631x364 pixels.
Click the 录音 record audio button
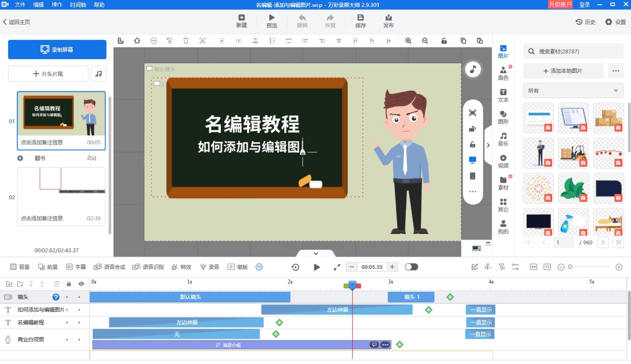210,267
